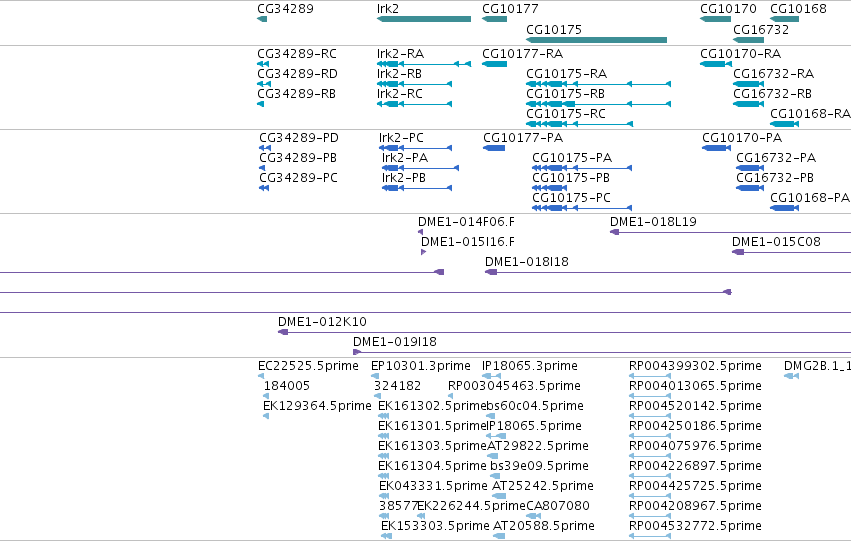Select the CG10168 gene label
851x541 pixels.
(x=798, y=9)
